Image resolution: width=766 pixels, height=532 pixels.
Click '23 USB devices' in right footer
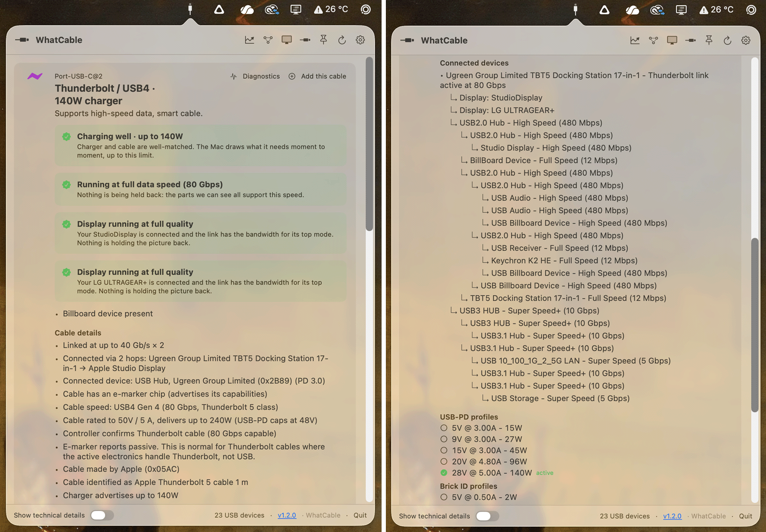click(625, 516)
